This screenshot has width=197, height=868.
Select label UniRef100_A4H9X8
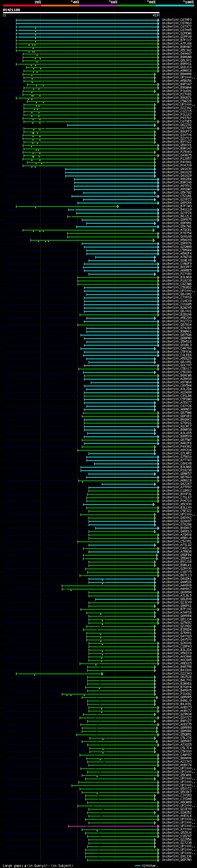[x=177, y=586]
